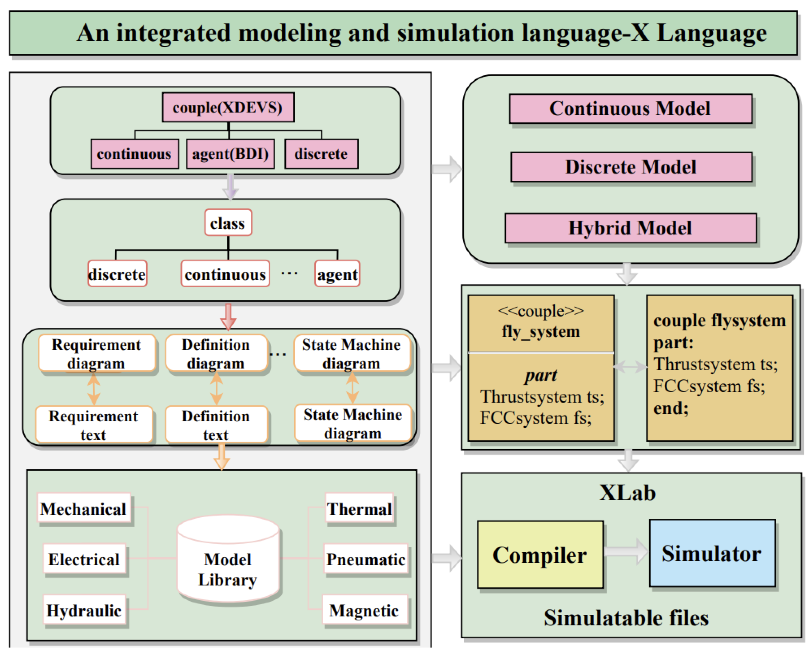Select the couple(XDEVS) box
This screenshot has height=654, width=812.
228,108
